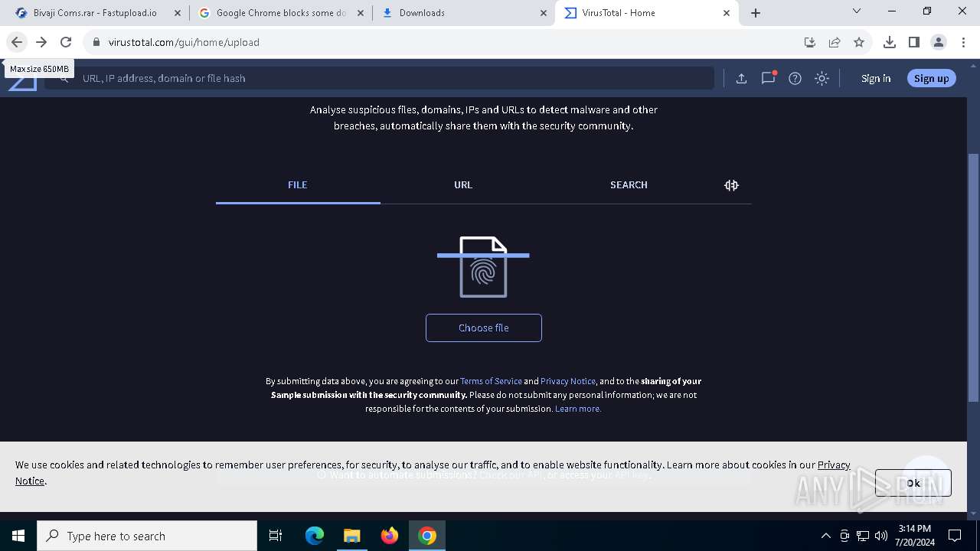Viewport: 980px width, 551px height.
Task: Click the taskbar search box
Action: [x=147, y=536]
